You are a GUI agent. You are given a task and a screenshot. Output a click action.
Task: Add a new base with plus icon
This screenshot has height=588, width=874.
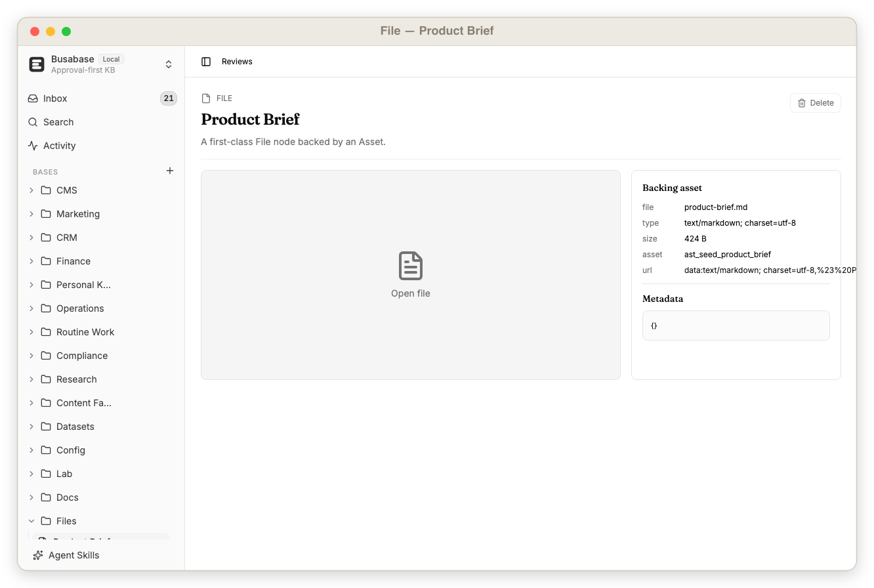coord(170,171)
